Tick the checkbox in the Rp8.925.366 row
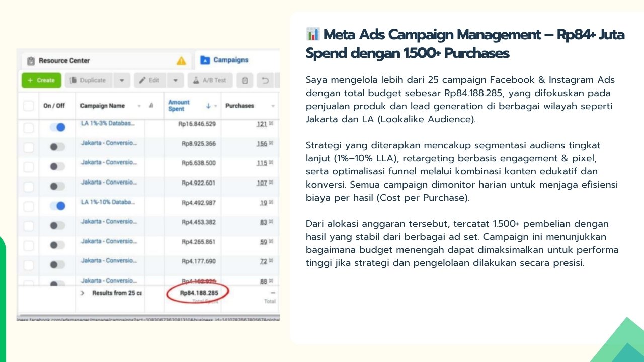 coord(29,147)
